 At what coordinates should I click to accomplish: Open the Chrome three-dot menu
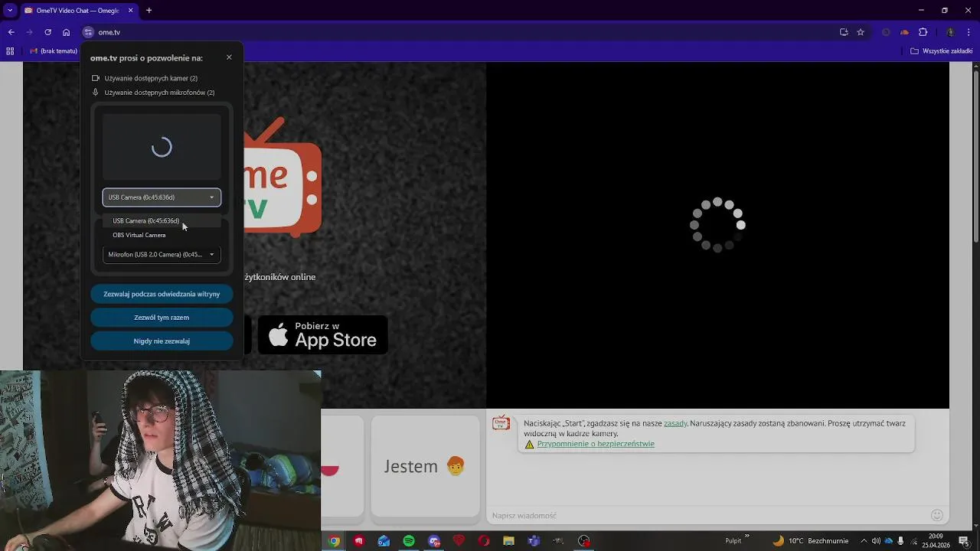[x=969, y=32]
